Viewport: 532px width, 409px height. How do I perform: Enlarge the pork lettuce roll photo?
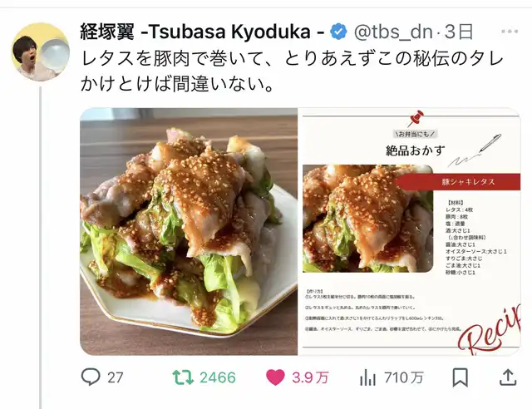pyautogui.click(x=189, y=231)
